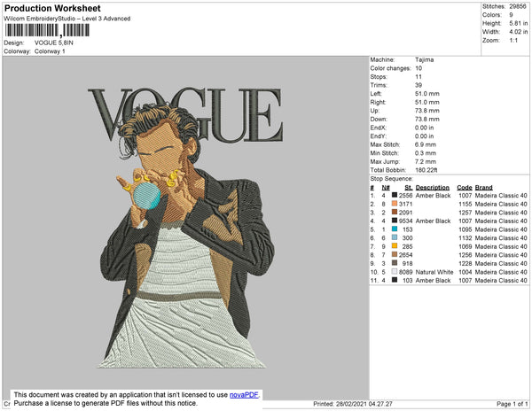Click the stitch count "103" in row 11

point(408,280)
